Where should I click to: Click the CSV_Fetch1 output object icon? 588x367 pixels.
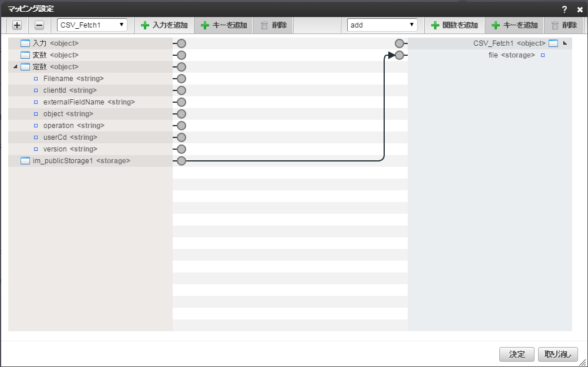[553, 43]
